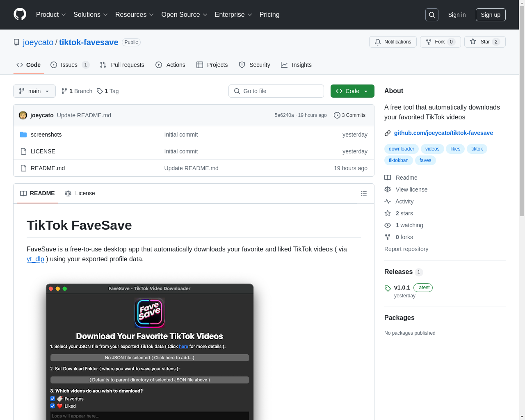Click the branch icon beside 1 Branch
The height and width of the screenshot is (420, 525).
click(x=64, y=91)
